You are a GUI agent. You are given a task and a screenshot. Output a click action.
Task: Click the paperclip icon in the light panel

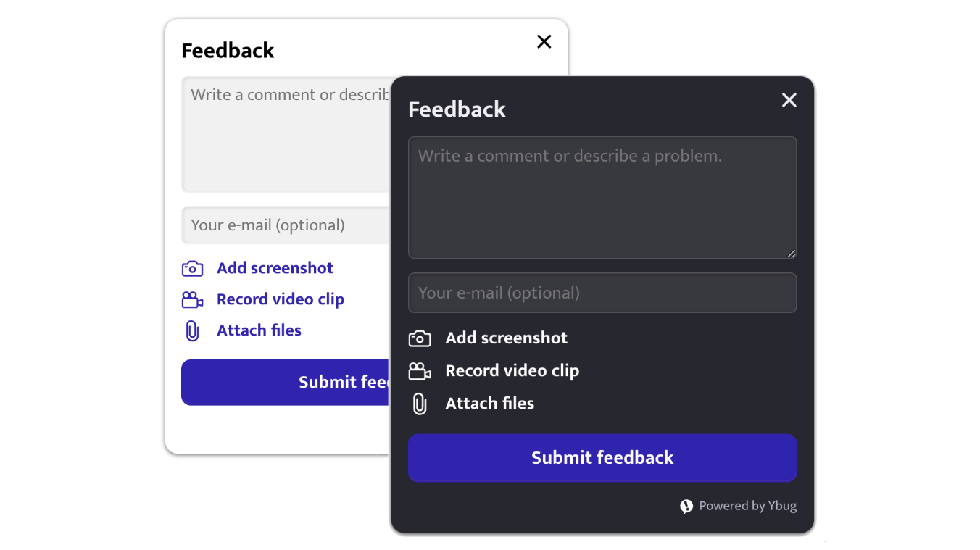(192, 330)
